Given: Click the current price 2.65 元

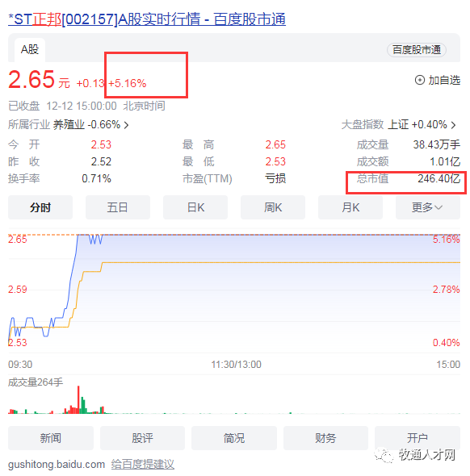Looking at the screenshot, I should point(39,80).
